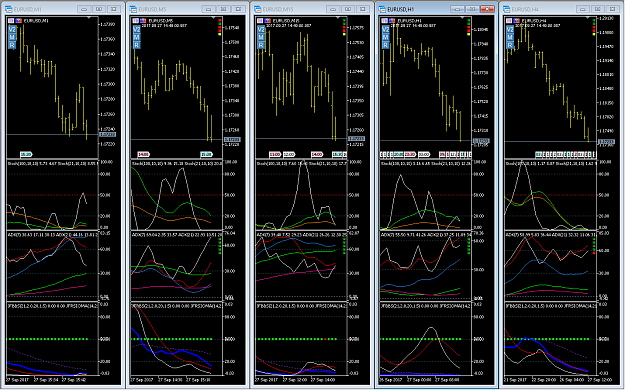Click the chart shift triangle in the M5 chart

tap(213, 18)
